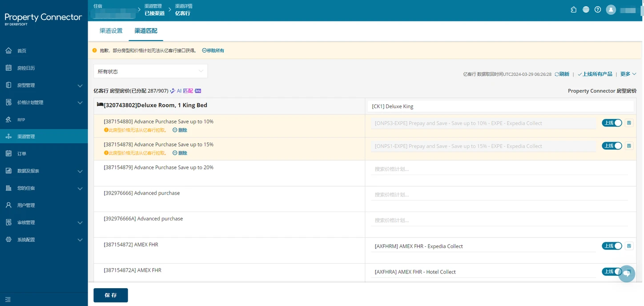Click the 渠道管理 channel icon
644x306 pixels.
[8, 136]
